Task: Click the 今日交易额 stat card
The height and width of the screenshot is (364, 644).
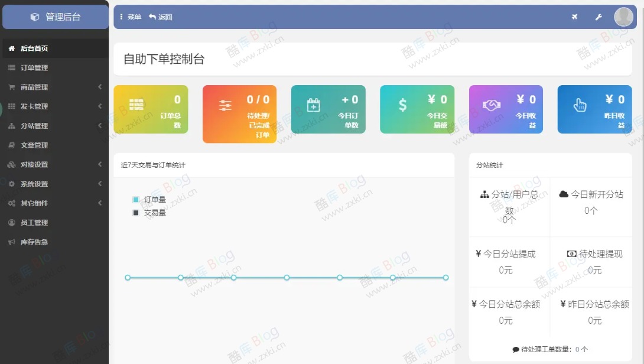Action: [417, 109]
